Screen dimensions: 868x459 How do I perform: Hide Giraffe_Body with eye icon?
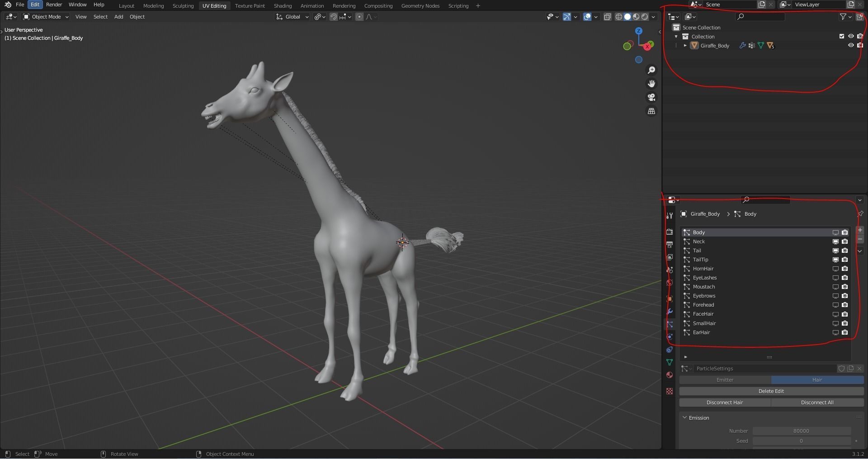pyautogui.click(x=851, y=45)
